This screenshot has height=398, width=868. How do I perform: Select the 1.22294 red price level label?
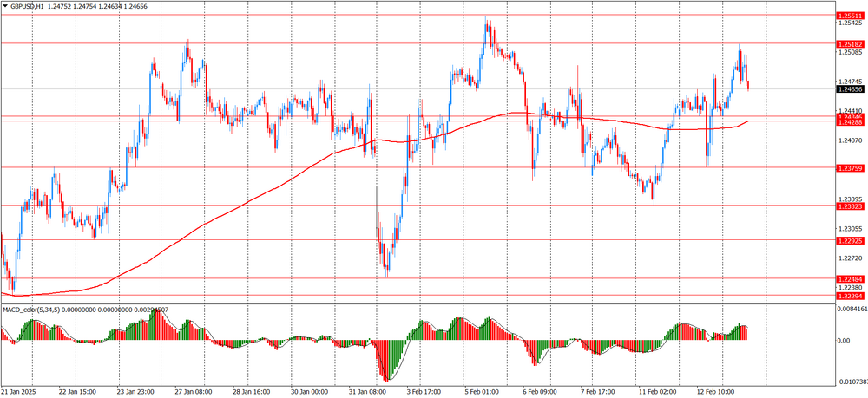851,296
